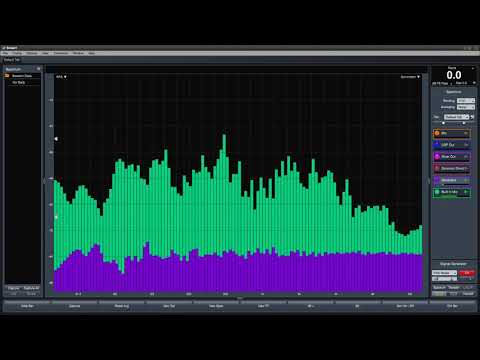Viewport: 480px width, 360px height.
Task: Click the Spectrum mode button at panel bottom
Action: tap(439, 287)
